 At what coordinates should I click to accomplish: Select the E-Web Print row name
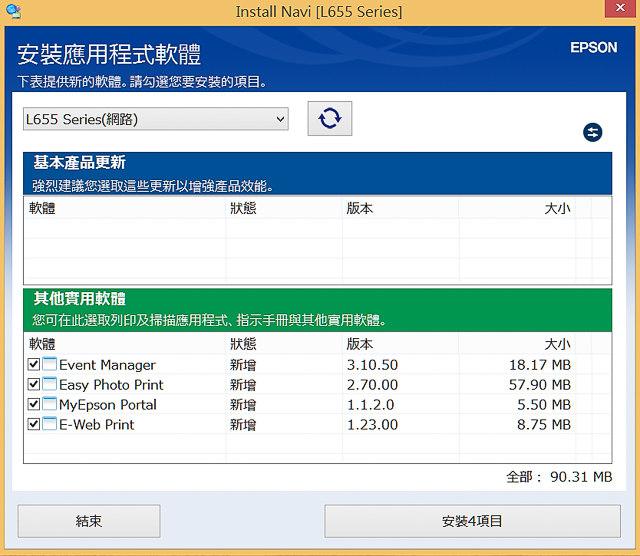pyautogui.click(x=96, y=425)
